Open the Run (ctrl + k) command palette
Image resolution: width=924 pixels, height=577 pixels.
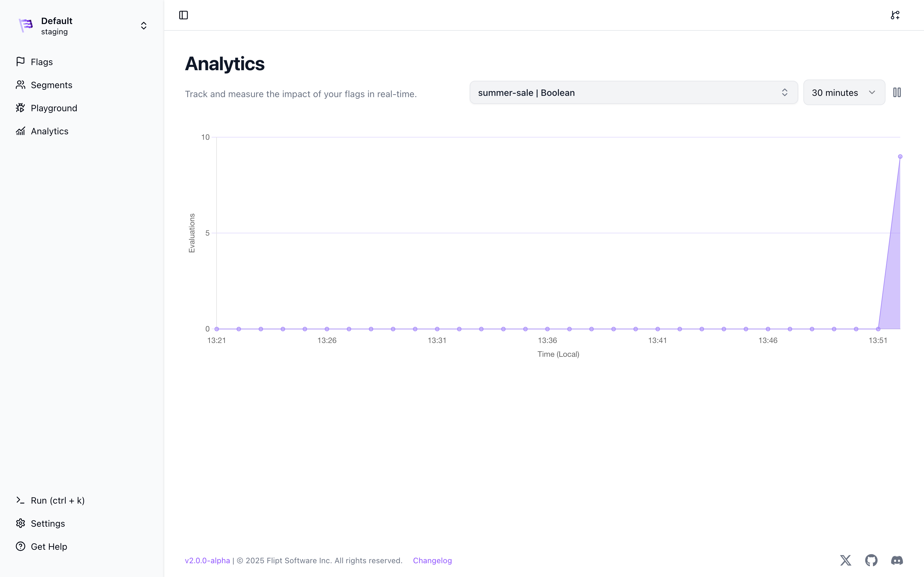click(57, 500)
